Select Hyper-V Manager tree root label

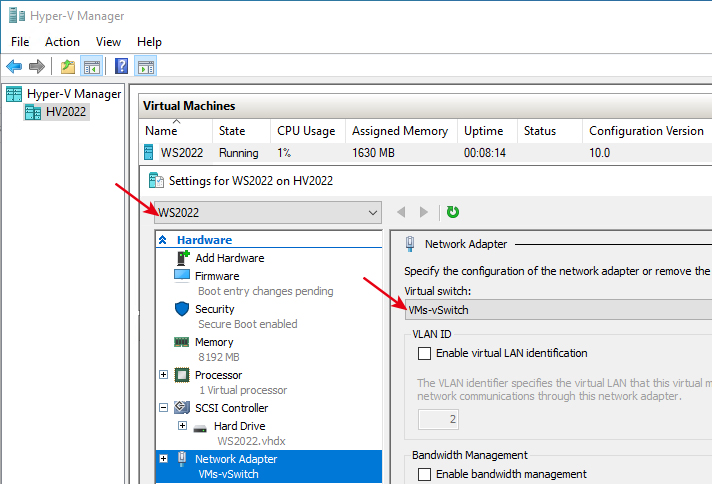pyautogui.click(x=74, y=94)
